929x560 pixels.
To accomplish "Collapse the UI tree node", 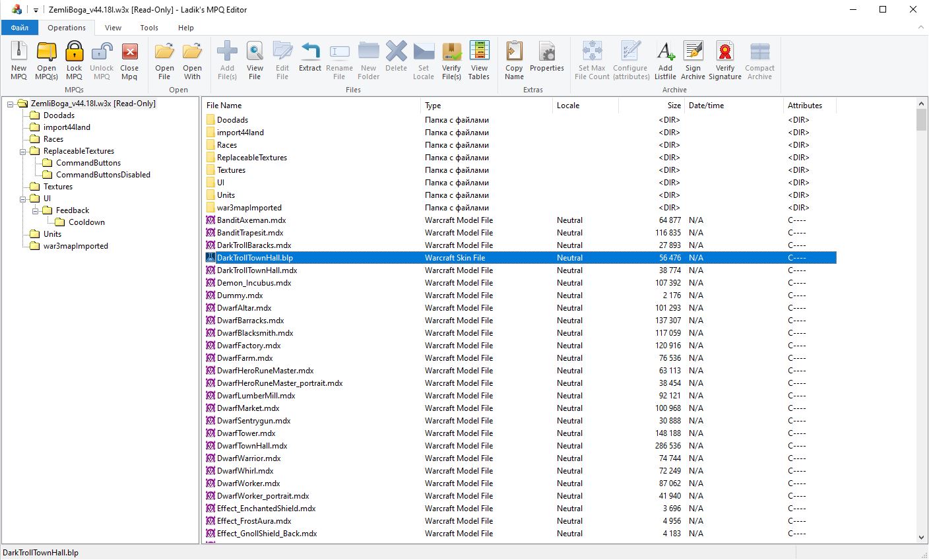I will [23, 199].
